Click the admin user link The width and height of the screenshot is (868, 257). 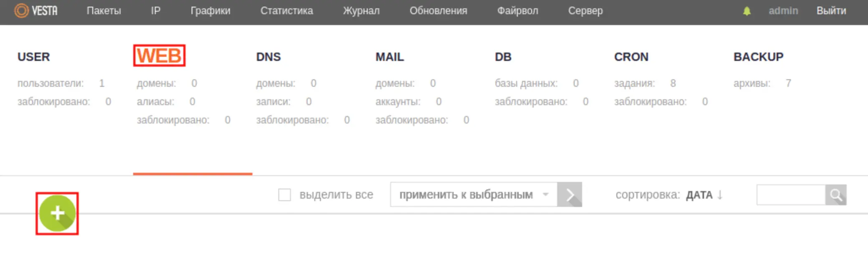783,11
